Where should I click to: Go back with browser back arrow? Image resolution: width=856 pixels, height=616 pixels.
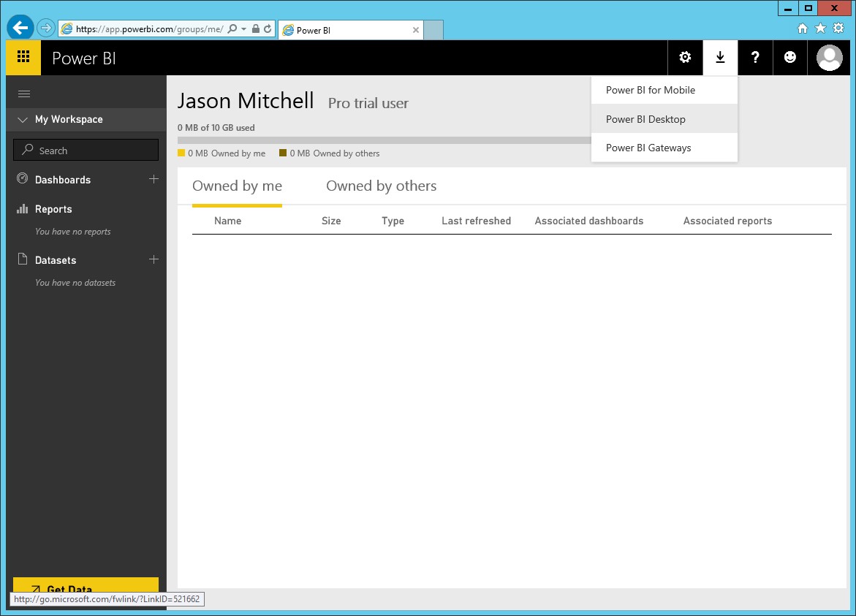20,28
